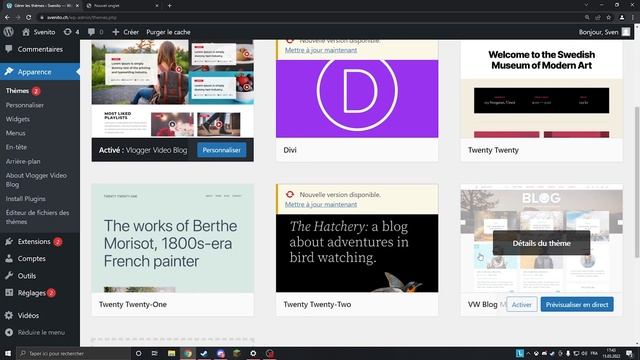Open the Windows Start menu
The width and height of the screenshot is (640, 360).
tap(8, 353)
